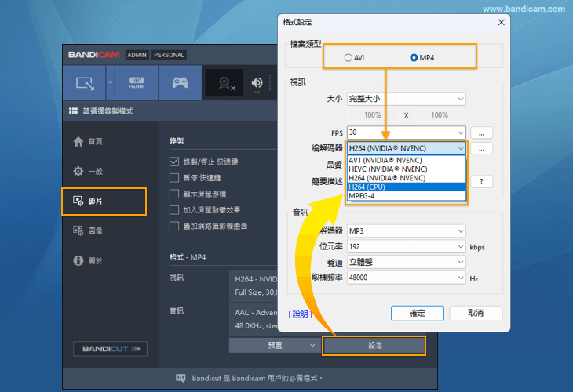Click the ellipsis button next to FPS
The width and height of the screenshot is (573, 392).
pos(481,132)
